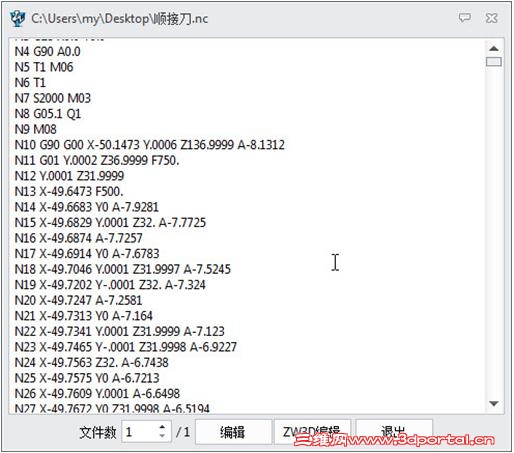This screenshot has width=514, height=453.
Task: Click line N12 Y.0001 Z31.9999
Action: point(69,176)
